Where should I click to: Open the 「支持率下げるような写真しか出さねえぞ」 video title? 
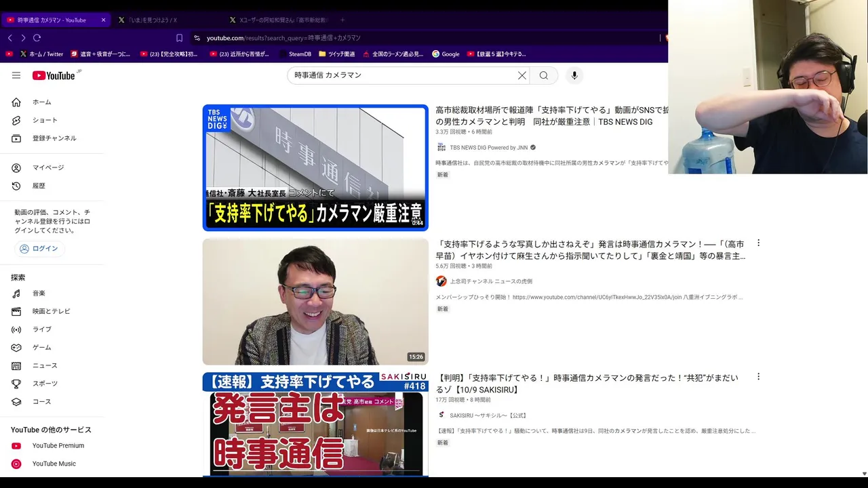[x=591, y=250]
